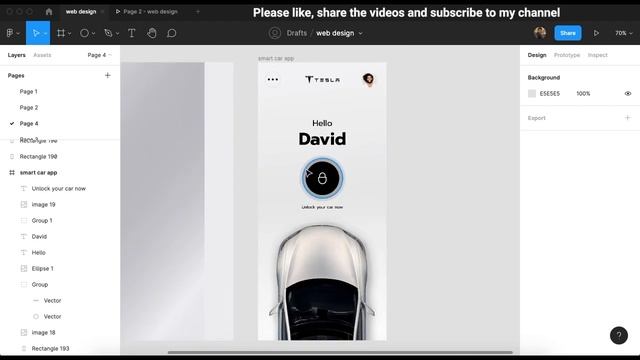This screenshot has height=360, width=640.
Task: Edit the background hex value E5E5E5
Action: coord(550,93)
